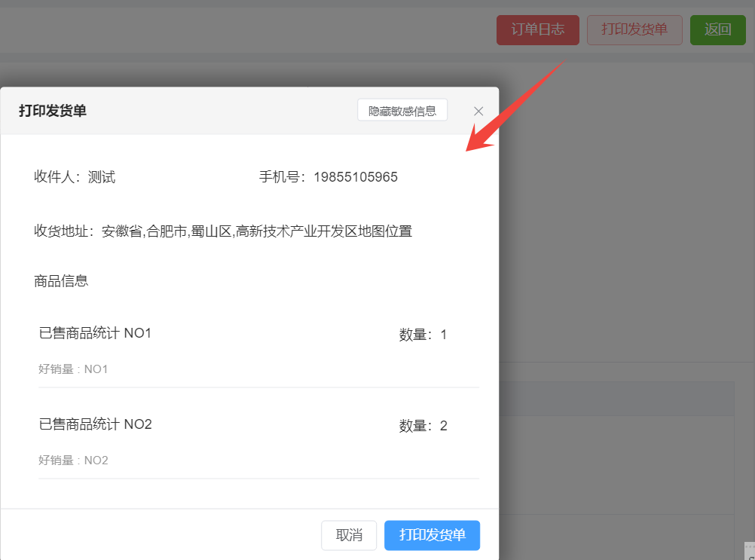Open 订单日志 in the background page
755x560 pixels.
[x=538, y=30]
